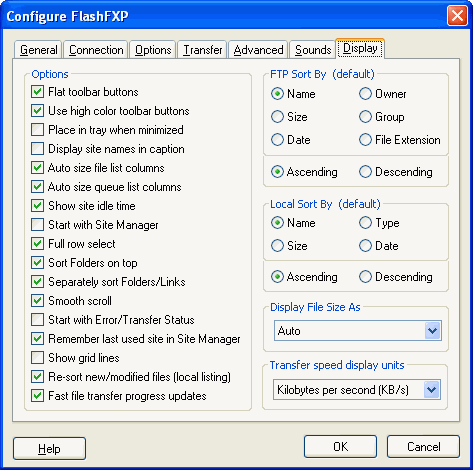Close the Configure FlashFXP dialog

click(x=457, y=16)
